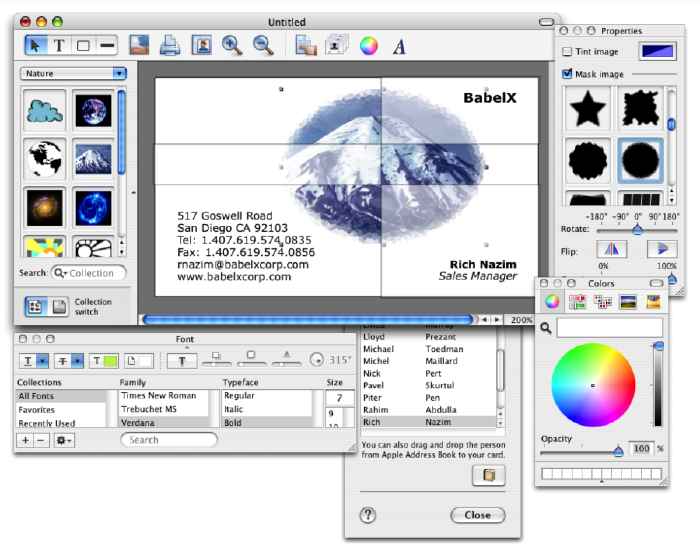Select Recently Used font collection
700x551 pixels.
61,423
